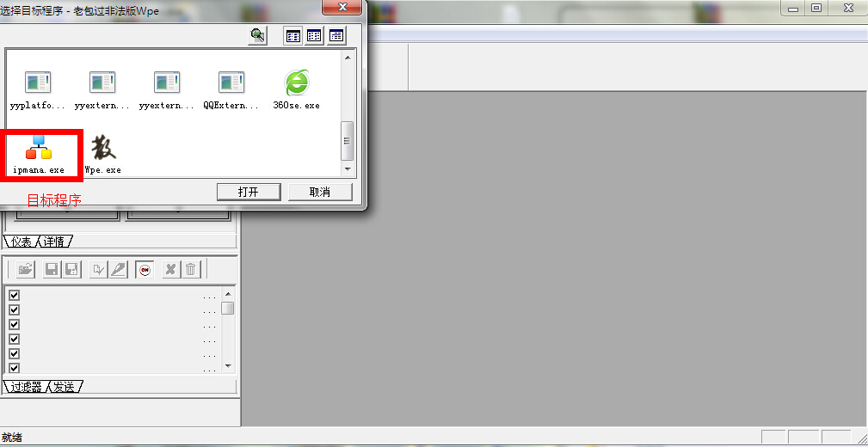The height and width of the screenshot is (447, 868).
Task: Switch to the 过滤器 tab
Action: pos(27,387)
